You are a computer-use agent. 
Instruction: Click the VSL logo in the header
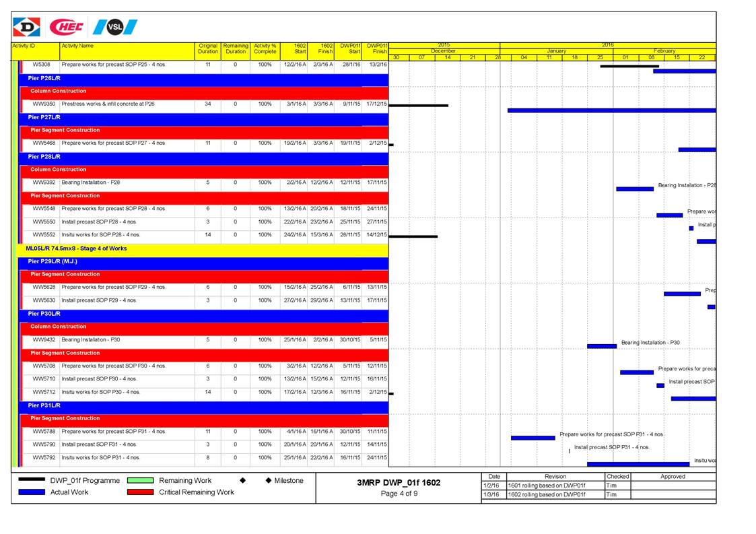(114, 27)
